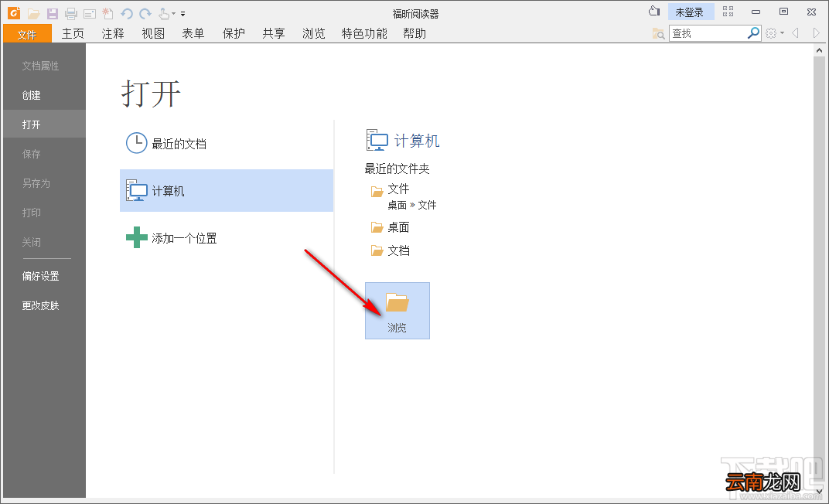Screen dimensions: 829x504
Task: Select 保存 in the sidebar
Action: click(x=44, y=154)
